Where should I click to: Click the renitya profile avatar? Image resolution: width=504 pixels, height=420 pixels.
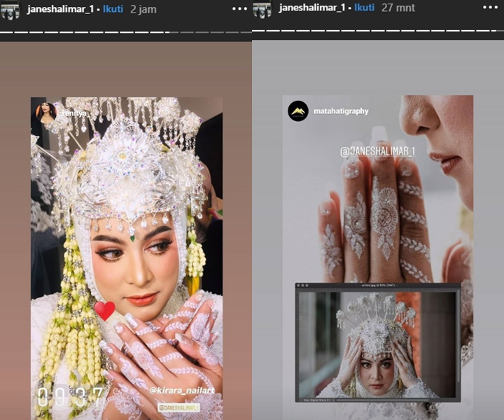click(x=45, y=113)
